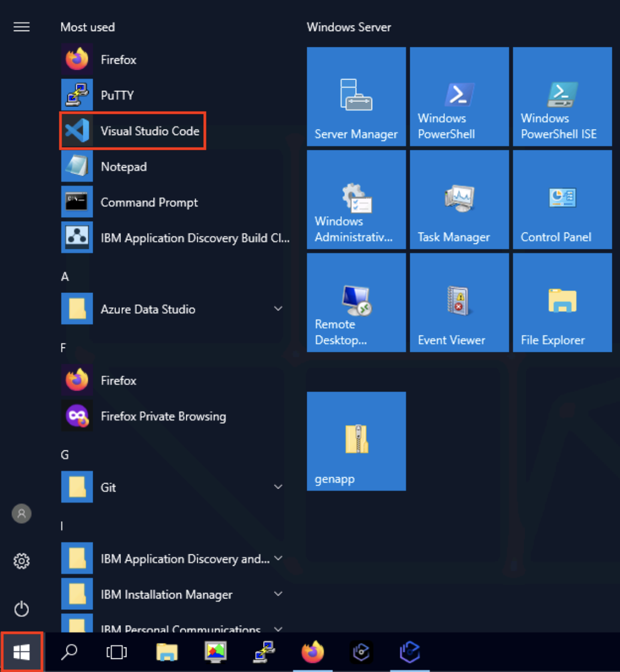Open the Remote Desktop tile
This screenshot has width=620, height=672.
pyautogui.click(x=356, y=302)
